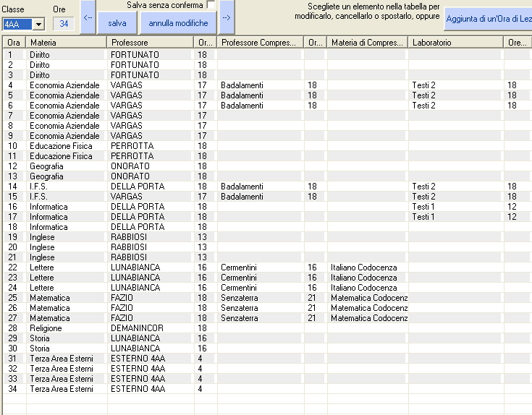This screenshot has height=415, width=532.
Task: Select Economia Aziendale in row 9
Action: click(64, 136)
